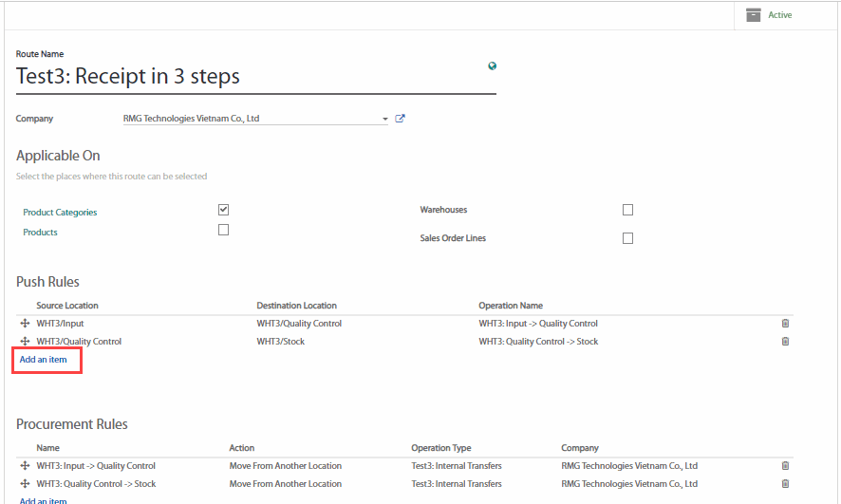
Task: Delete first procurement rule using trash icon
Action: (785, 466)
